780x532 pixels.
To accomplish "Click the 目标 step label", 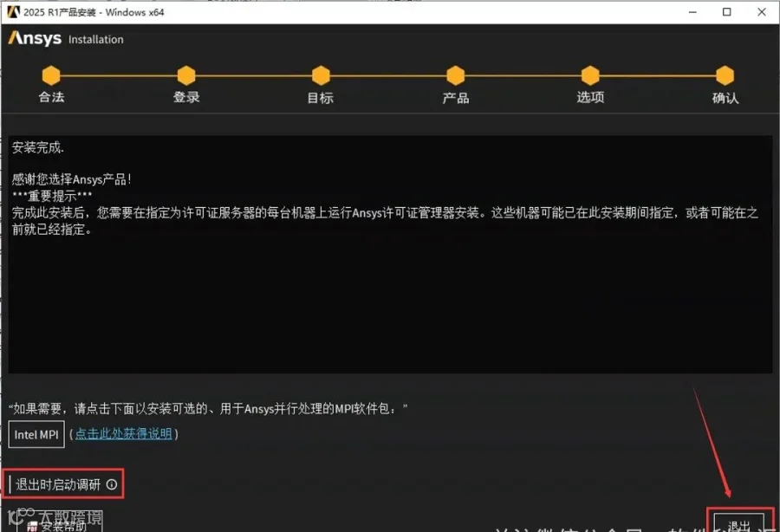I will tap(321, 97).
